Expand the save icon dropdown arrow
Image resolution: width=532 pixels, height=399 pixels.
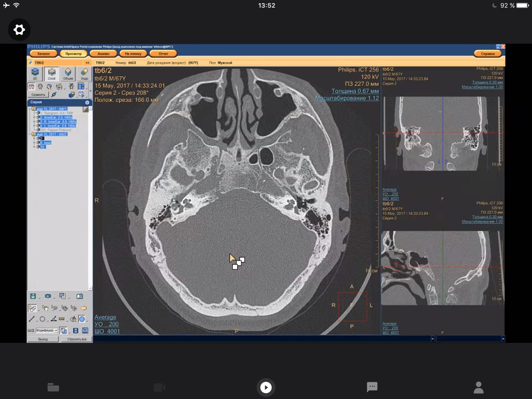(x=39, y=298)
